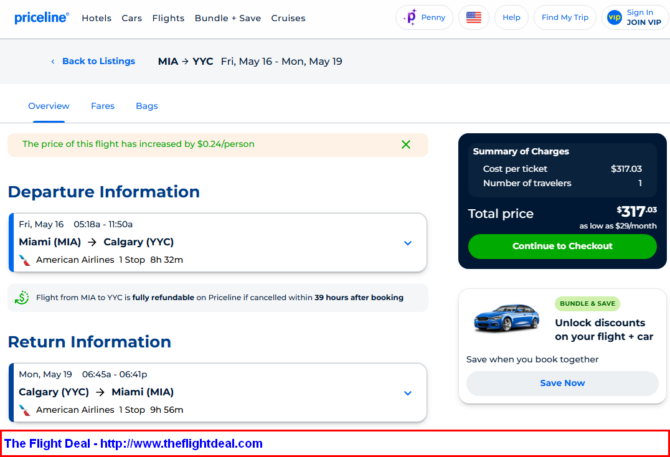Open the Cars menu
The image size is (670, 457).
coord(132,18)
